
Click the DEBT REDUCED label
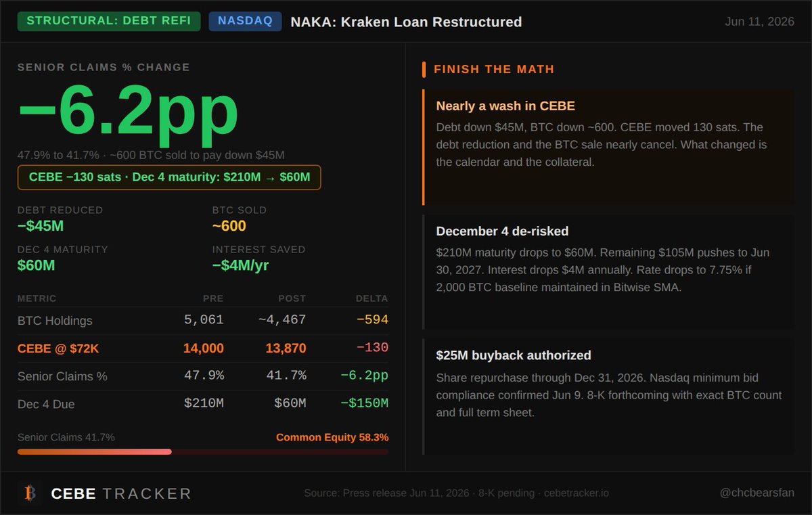coord(60,210)
